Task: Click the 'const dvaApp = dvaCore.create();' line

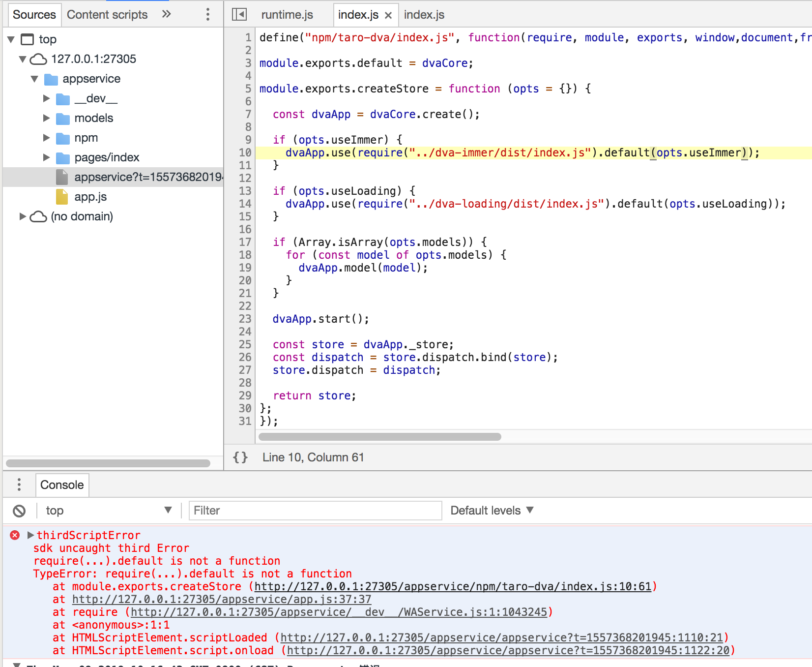Action: coord(376,114)
